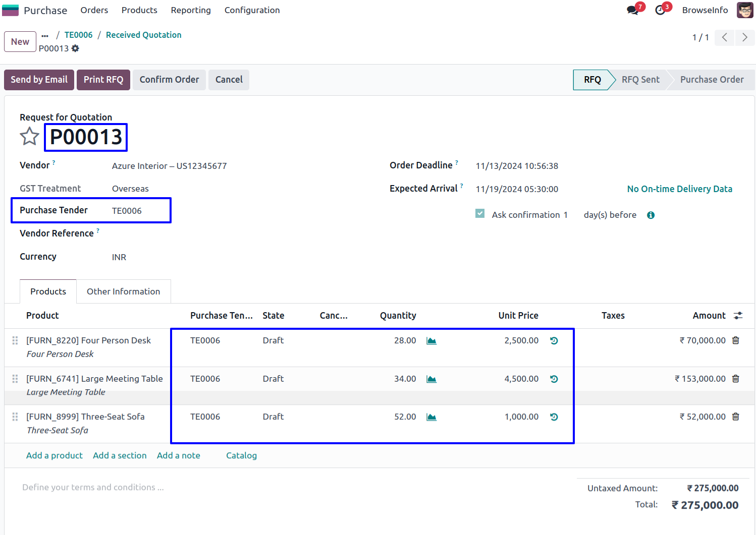Delete the Four Person Desk line
This screenshot has height=535, width=756.
[x=735, y=340]
